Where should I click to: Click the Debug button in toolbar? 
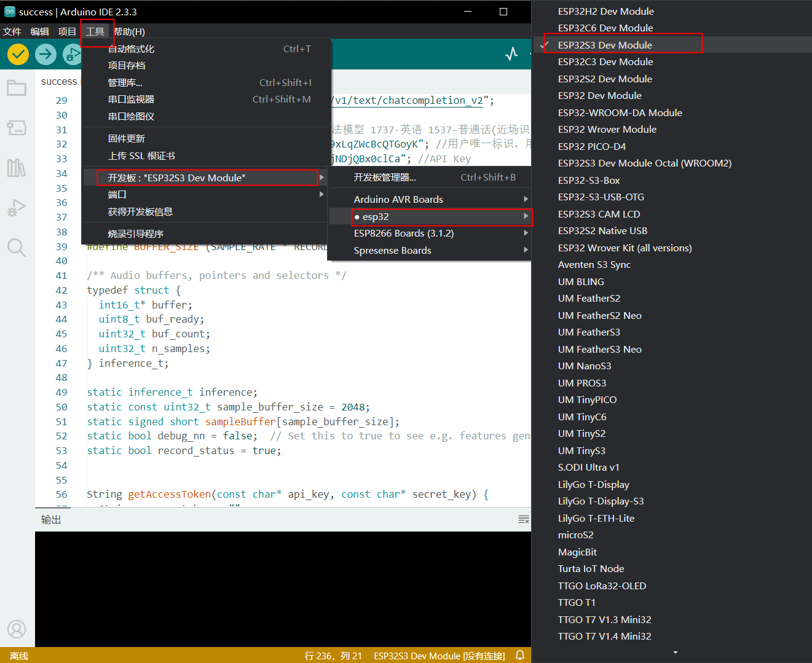click(72, 54)
